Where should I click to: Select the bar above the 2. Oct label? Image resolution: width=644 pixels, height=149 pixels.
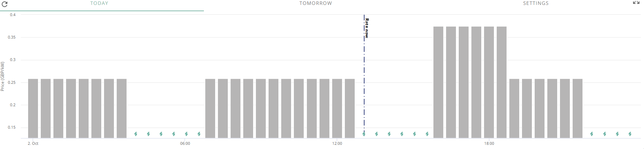pos(33,108)
